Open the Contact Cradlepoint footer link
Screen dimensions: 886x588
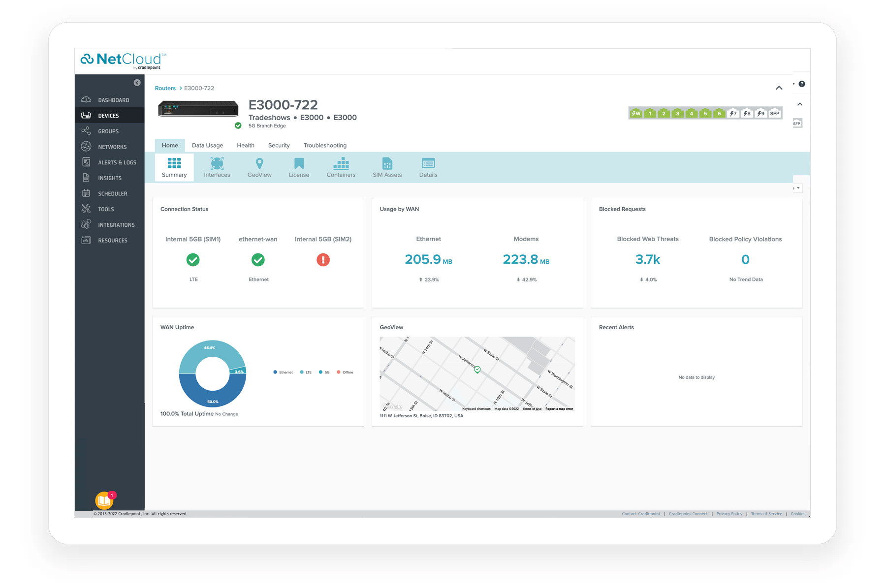pyautogui.click(x=641, y=514)
